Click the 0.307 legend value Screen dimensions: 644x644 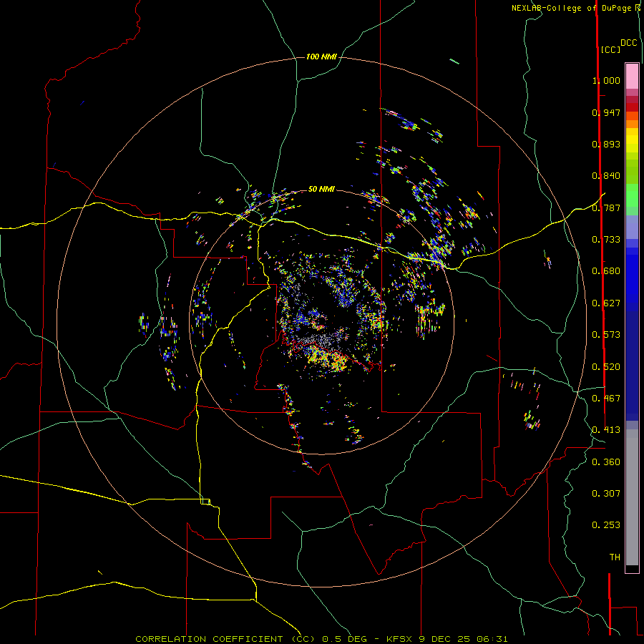click(x=606, y=494)
